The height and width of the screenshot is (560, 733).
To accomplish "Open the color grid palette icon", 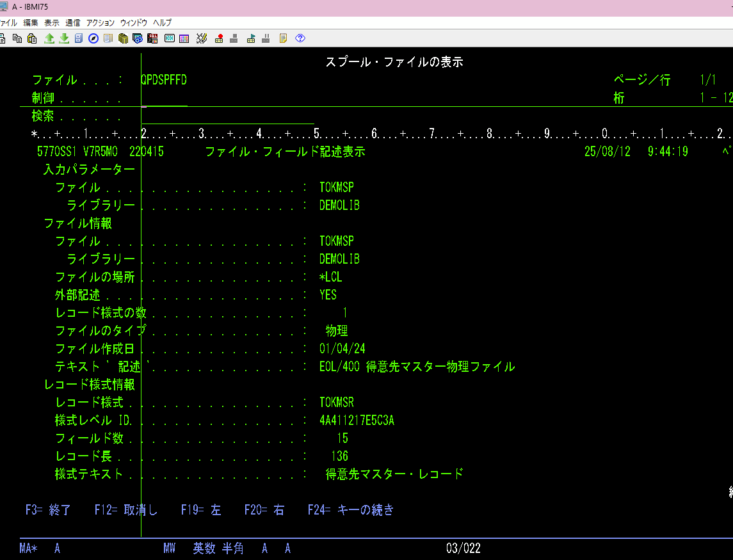I will click(184, 38).
